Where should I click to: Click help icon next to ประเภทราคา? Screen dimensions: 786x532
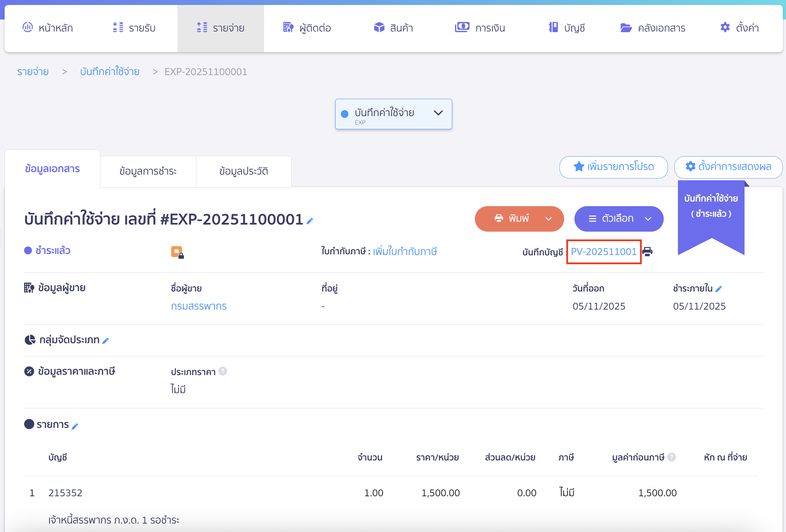tap(223, 371)
